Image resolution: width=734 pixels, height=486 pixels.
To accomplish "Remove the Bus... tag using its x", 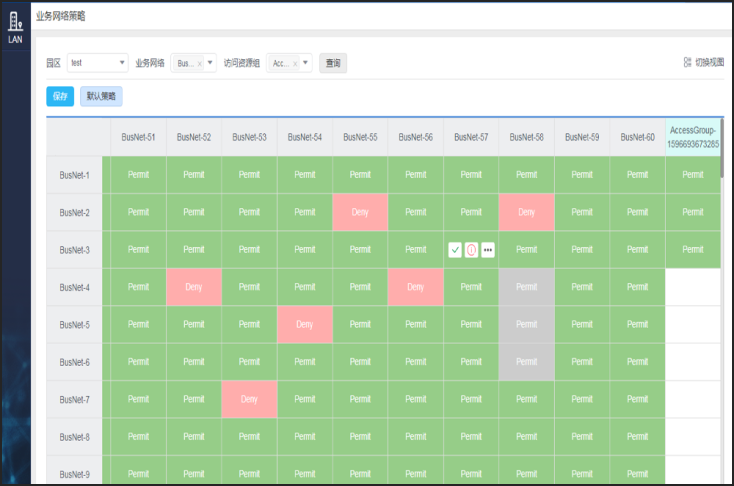I will 199,63.
